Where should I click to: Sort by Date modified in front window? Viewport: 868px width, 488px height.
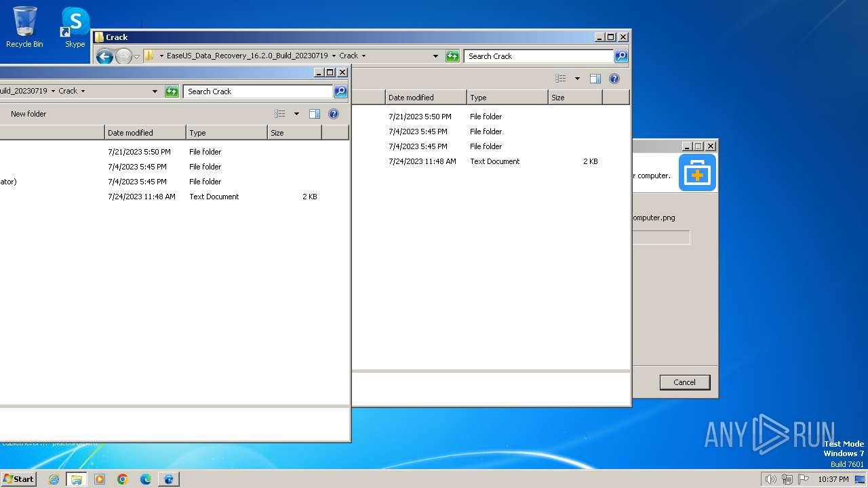pos(145,133)
